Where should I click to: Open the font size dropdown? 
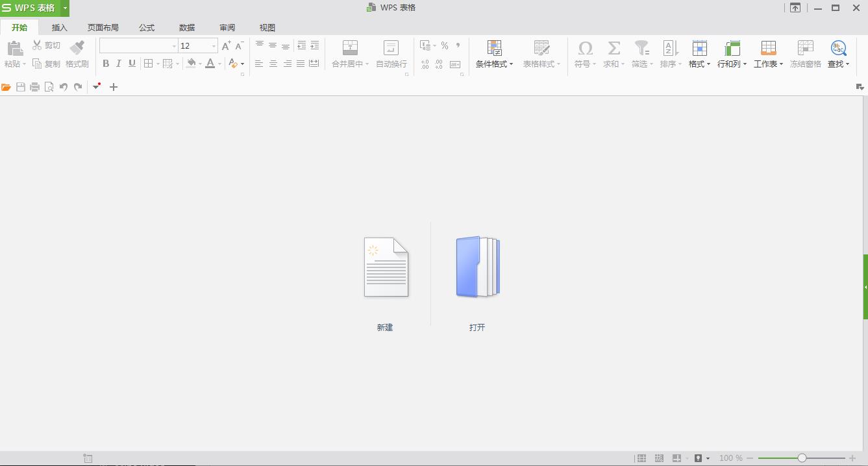click(214, 46)
